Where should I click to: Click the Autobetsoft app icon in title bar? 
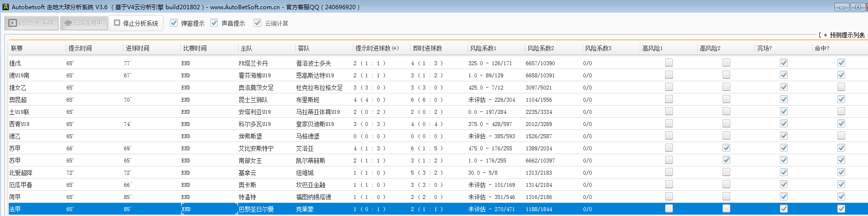(x=5, y=7)
